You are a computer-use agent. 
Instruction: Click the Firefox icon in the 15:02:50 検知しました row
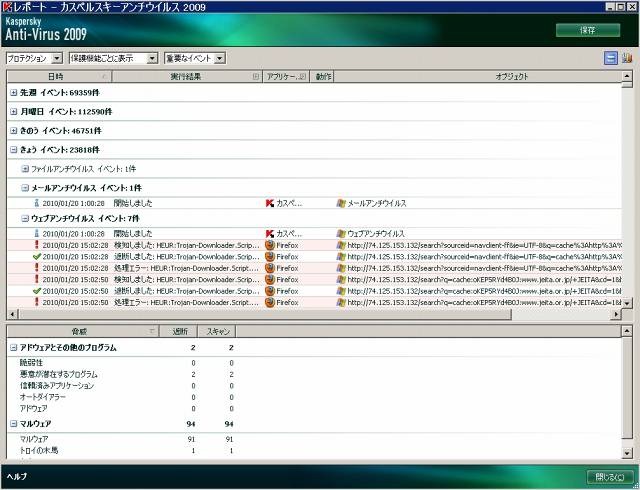(269, 279)
